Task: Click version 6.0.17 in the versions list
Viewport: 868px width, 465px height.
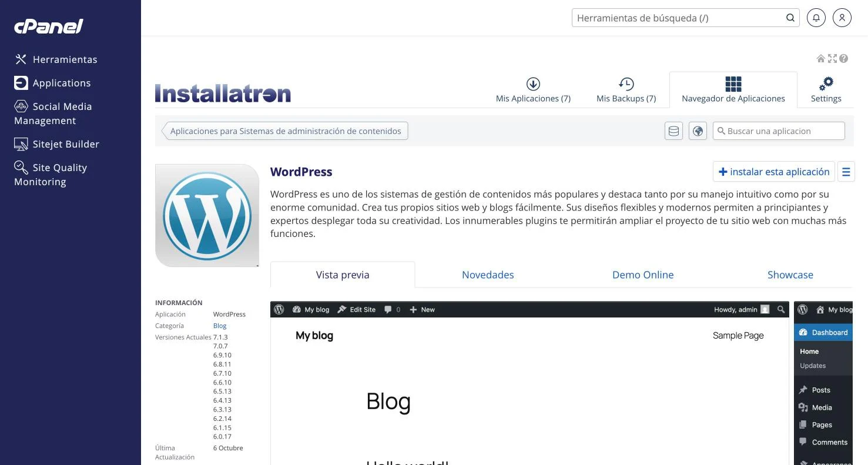Action: point(222,437)
